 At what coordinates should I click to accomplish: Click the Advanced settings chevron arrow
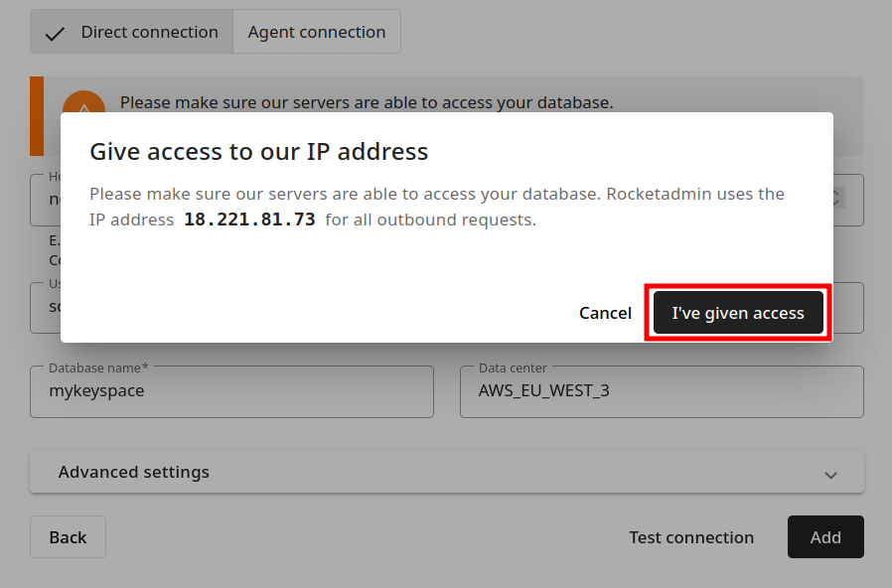tap(831, 475)
